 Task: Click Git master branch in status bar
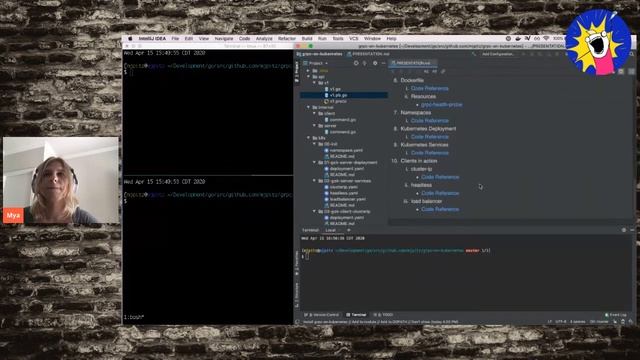click(x=599, y=322)
